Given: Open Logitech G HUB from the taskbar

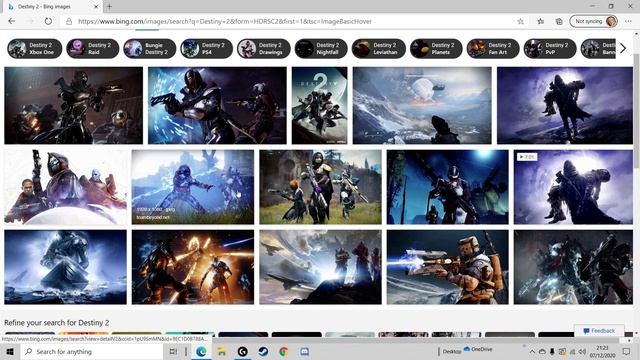Looking at the screenshot, I should [242, 351].
